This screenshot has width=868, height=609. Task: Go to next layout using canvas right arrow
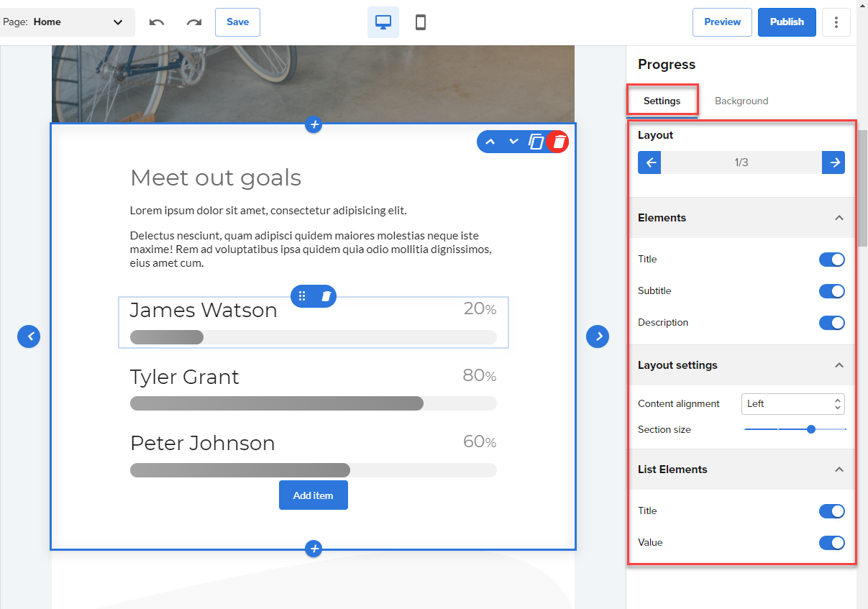pos(598,336)
